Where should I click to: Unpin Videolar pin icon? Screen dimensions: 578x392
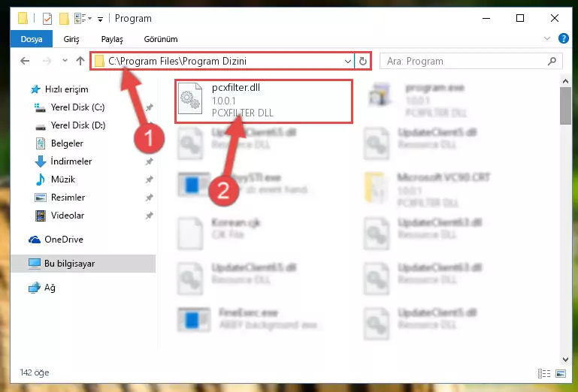[149, 216]
